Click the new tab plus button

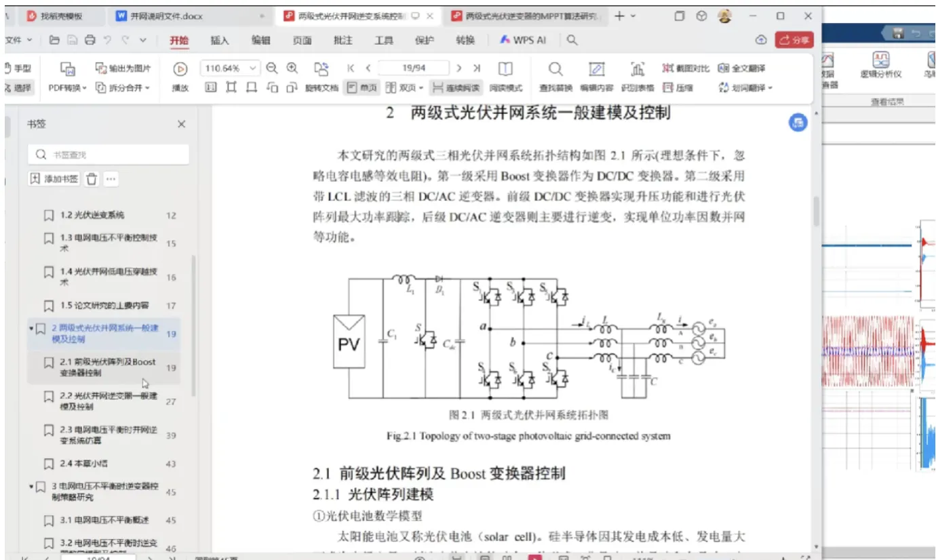(619, 16)
